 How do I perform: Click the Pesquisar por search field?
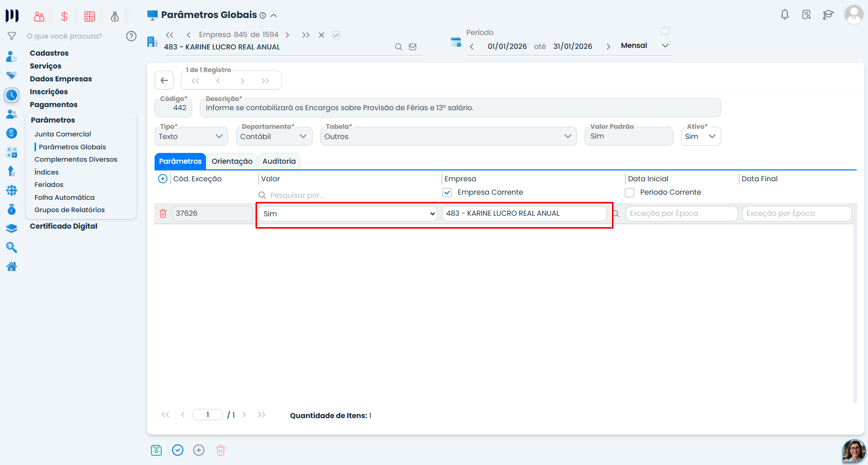pos(348,195)
